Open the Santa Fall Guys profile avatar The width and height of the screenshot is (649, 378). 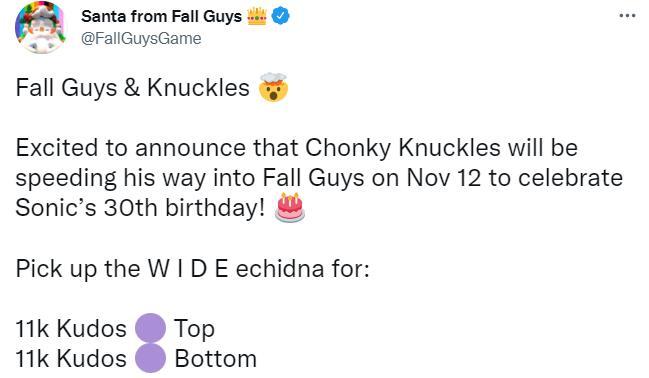41,27
